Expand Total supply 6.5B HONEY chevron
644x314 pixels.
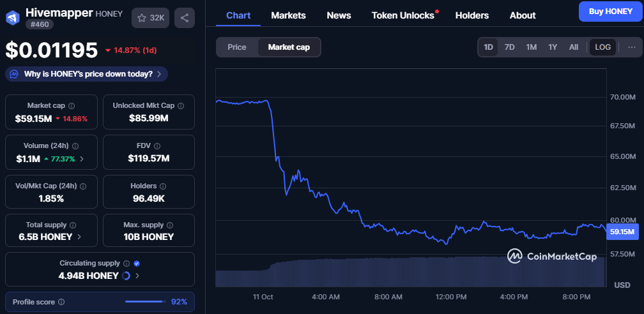pos(79,237)
